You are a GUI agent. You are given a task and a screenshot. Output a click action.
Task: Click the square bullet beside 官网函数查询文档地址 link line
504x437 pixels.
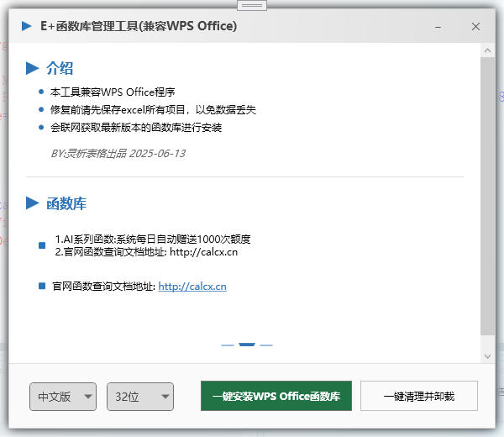point(42,287)
